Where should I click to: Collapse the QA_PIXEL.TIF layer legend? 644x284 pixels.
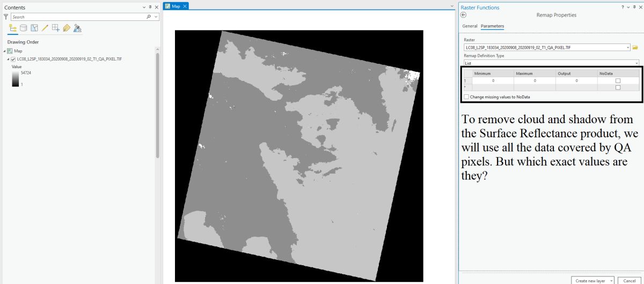8,59
